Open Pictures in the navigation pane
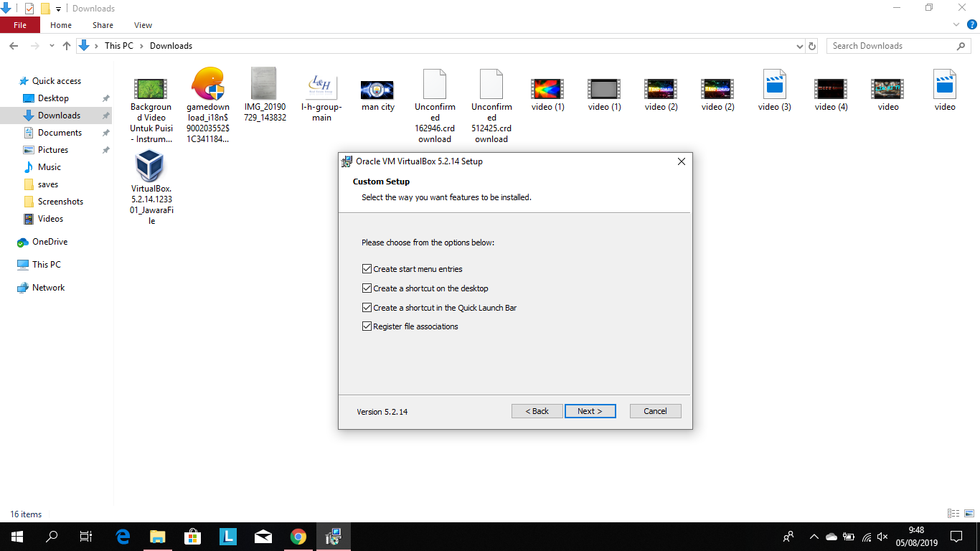Image resolution: width=980 pixels, height=551 pixels. [x=53, y=150]
